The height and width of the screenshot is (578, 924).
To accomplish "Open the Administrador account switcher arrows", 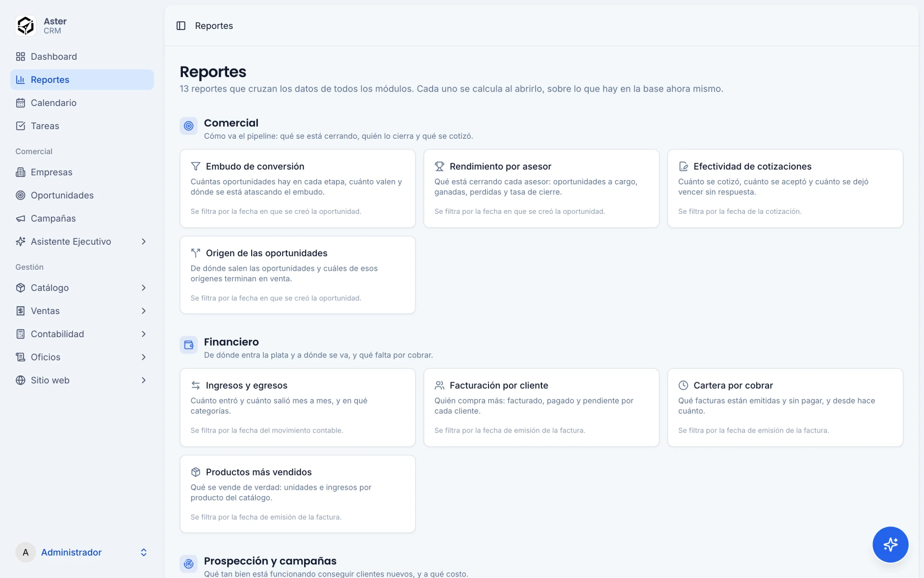I will (143, 552).
